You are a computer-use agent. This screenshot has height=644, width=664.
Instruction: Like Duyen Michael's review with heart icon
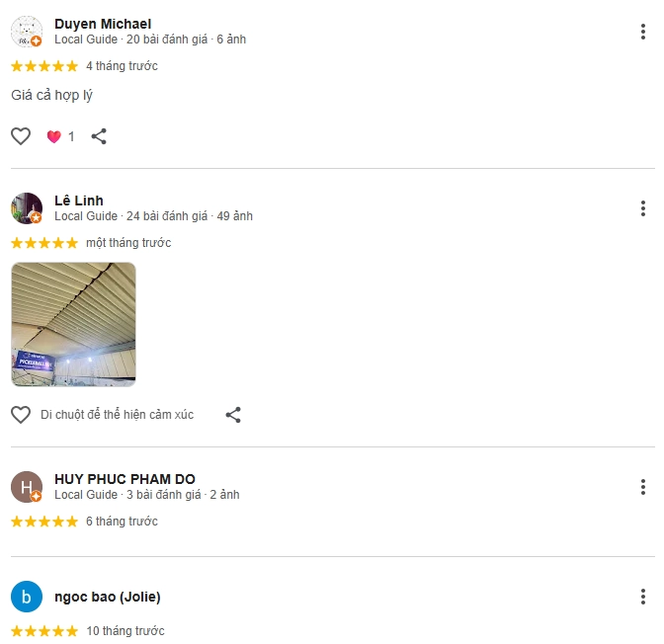21,136
